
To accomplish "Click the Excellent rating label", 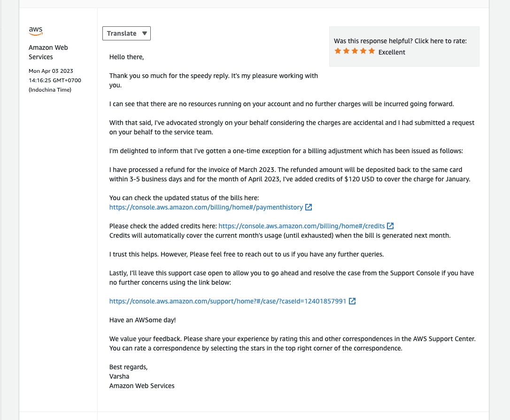I will click(x=392, y=52).
